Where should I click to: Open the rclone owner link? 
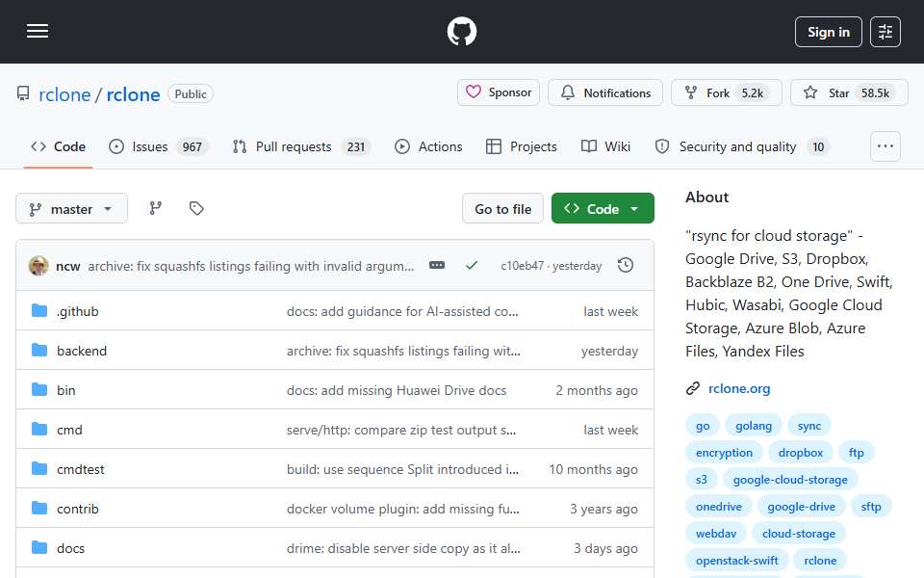point(64,94)
